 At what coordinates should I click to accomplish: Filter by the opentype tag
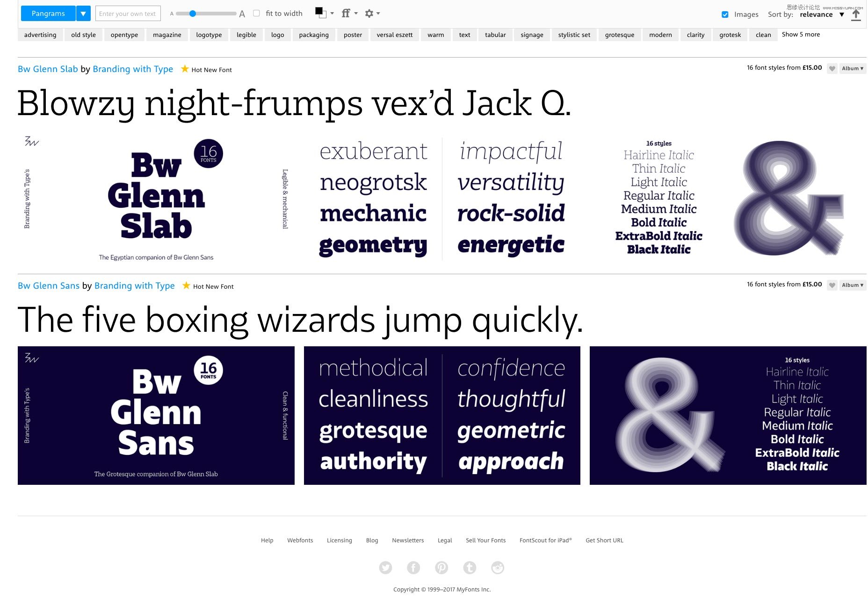click(x=124, y=35)
